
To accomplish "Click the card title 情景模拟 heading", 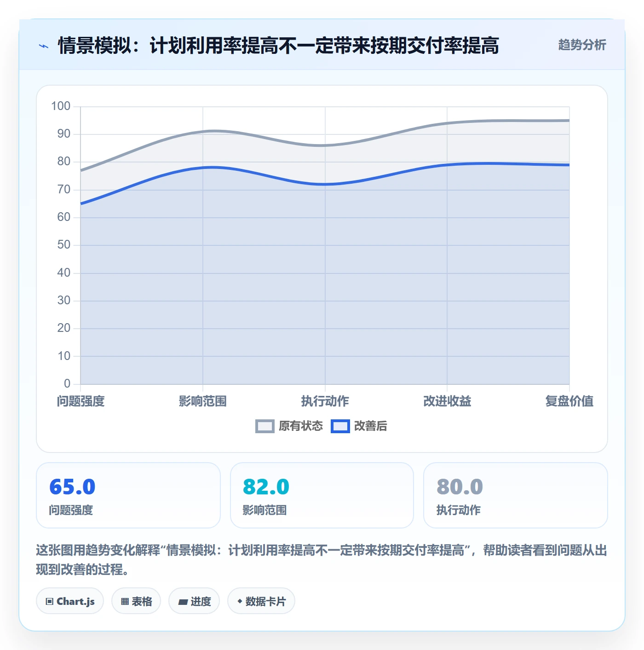I will pos(278,46).
